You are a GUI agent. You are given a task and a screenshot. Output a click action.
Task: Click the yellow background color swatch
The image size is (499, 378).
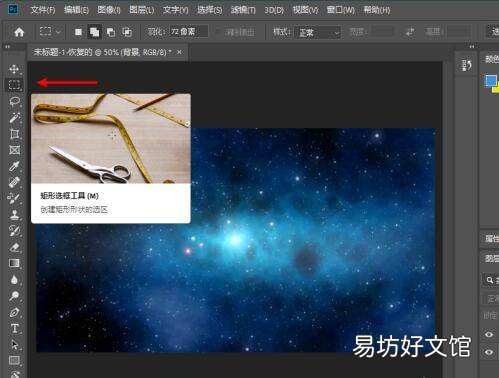tap(496, 89)
